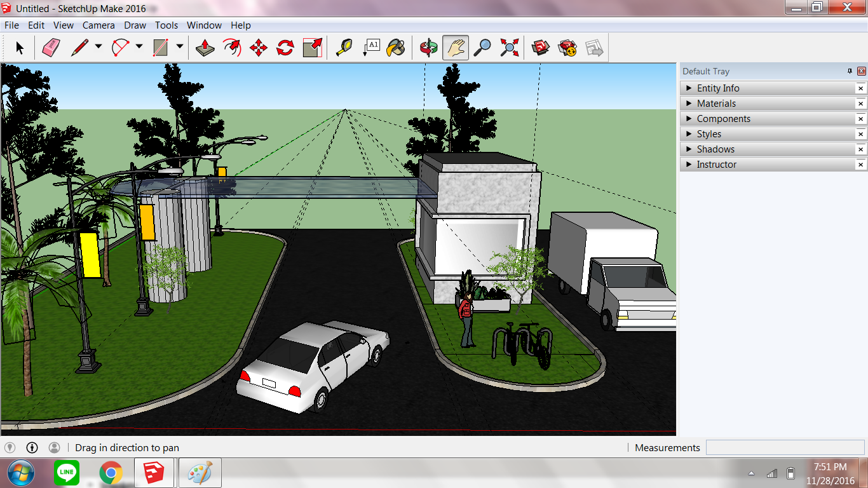This screenshot has width=868, height=488.
Task: Select the Move tool
Action: [x=259, y=47]
